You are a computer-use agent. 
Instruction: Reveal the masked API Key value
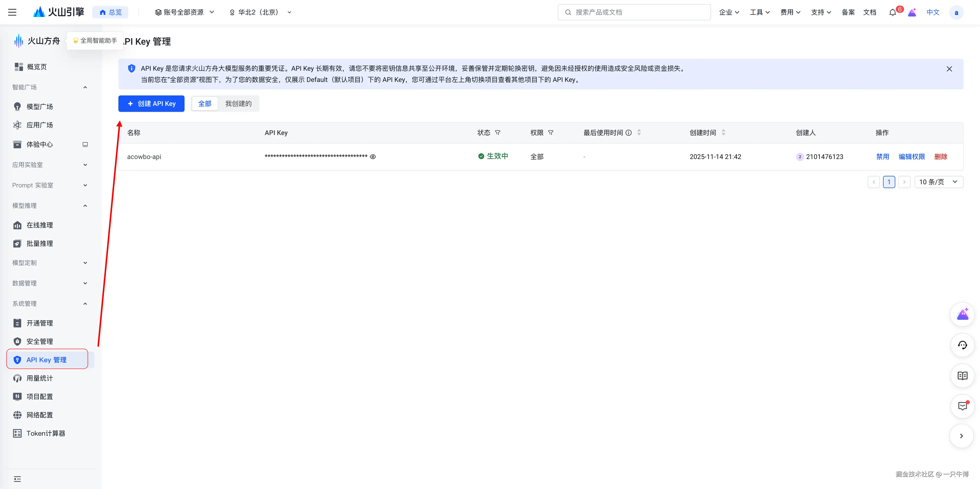[x=373, y=156]
